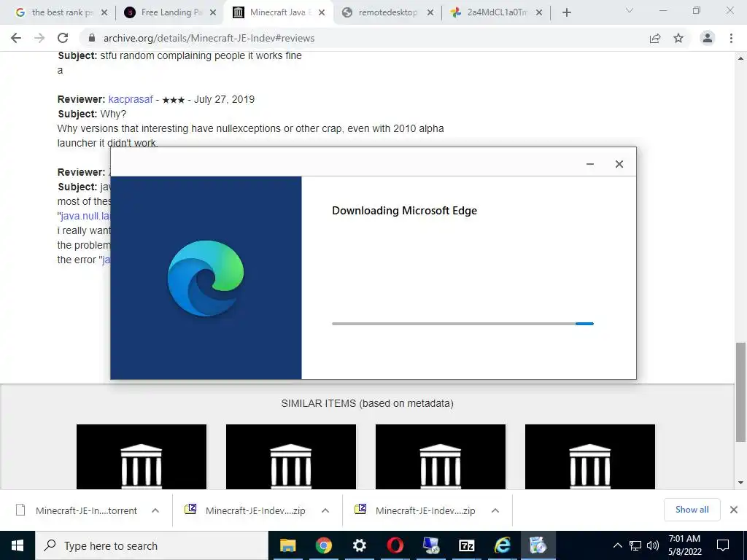Open the notification center icon

pyautogui.click(x=723, y=545)
